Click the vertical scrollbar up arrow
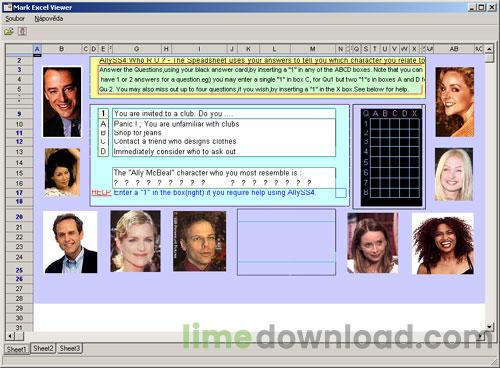Image resolution: width=500 pixels, height=368 pixels. (x=489, y=49)
